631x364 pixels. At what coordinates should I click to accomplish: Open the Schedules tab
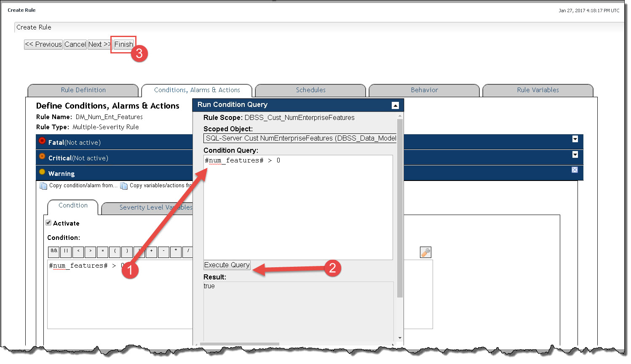pyautogui.click(x=310, y=90)
